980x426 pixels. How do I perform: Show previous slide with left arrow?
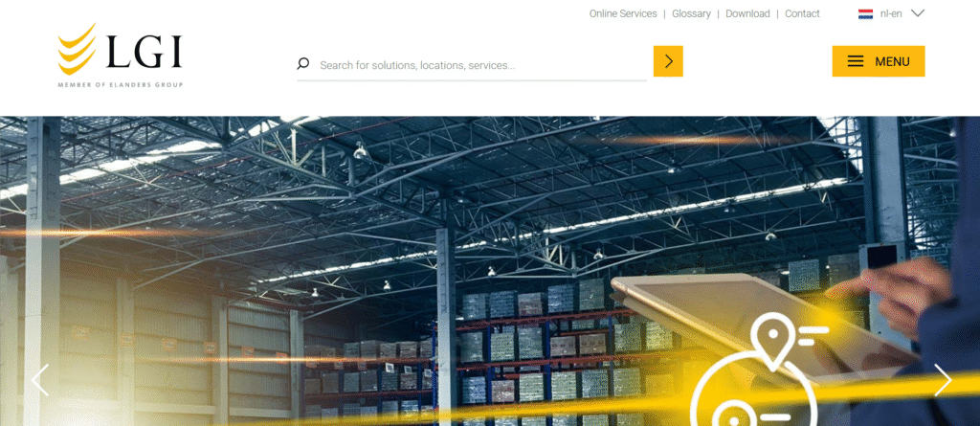(40, 380)
